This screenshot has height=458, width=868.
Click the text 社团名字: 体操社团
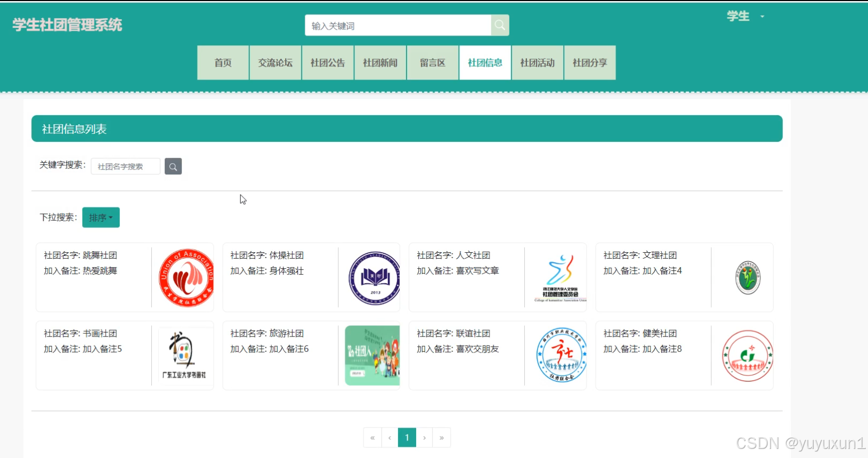(x=267, y=255)
